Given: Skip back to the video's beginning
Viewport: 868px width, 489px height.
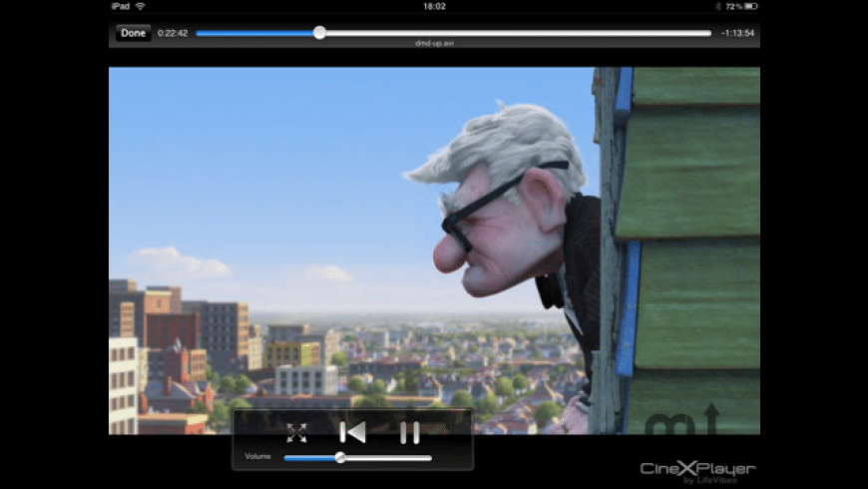Looking at the screenshot, I should (352, 432).
